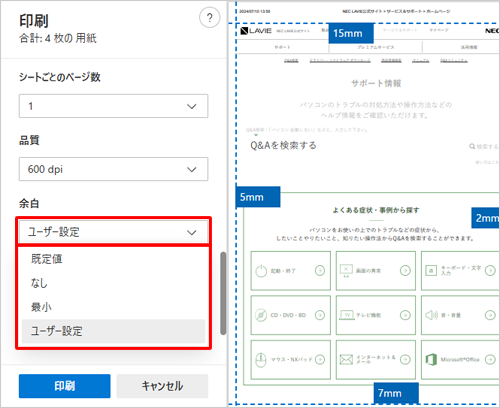Viewport: 500px width, 408px height.
Task: Click the 2mm right margin field
Action: point(485,218)
